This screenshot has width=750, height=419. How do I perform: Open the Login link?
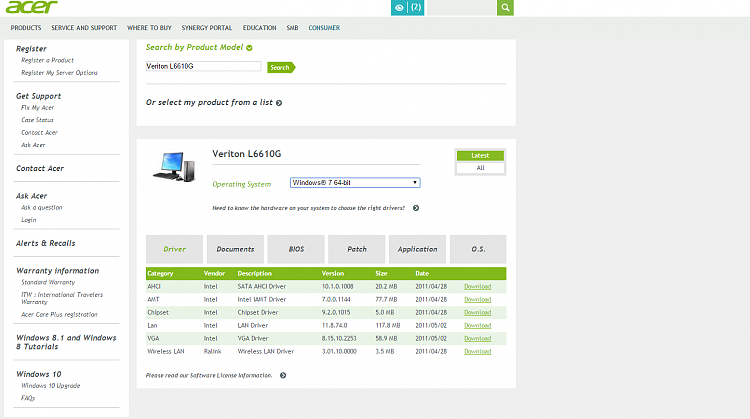click(x=29, y=220)
